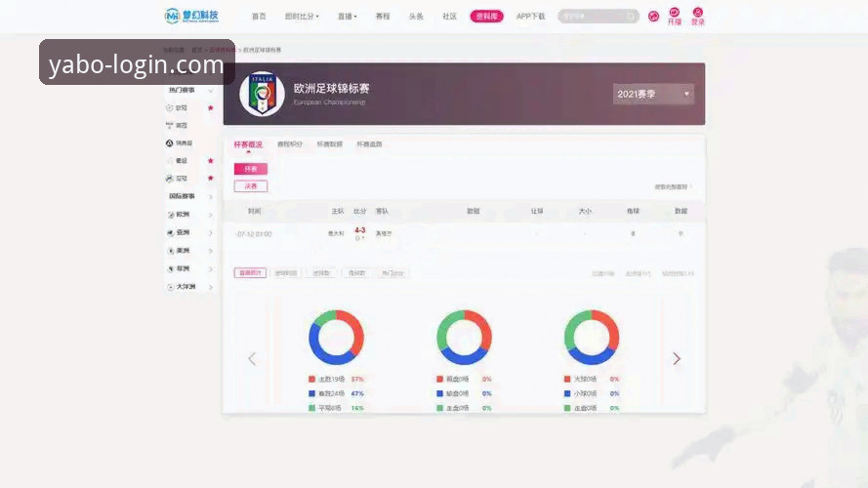Click the 登录 login icon
This screenshot has width=868, height=488.
pos(698,17)
